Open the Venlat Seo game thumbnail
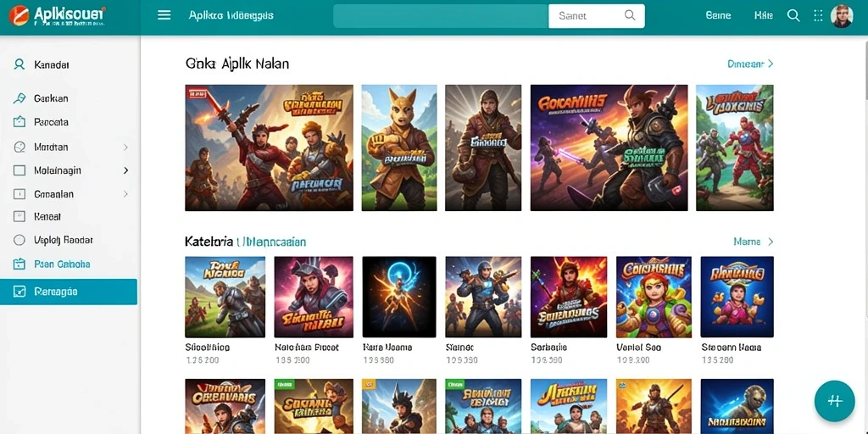 click(x=654, y=297)
